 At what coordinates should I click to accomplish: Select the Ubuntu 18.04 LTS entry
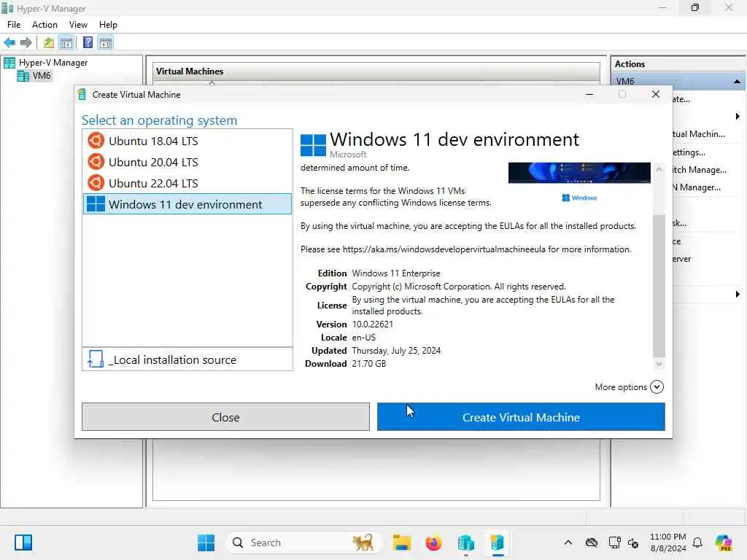(x=187, y=141)
